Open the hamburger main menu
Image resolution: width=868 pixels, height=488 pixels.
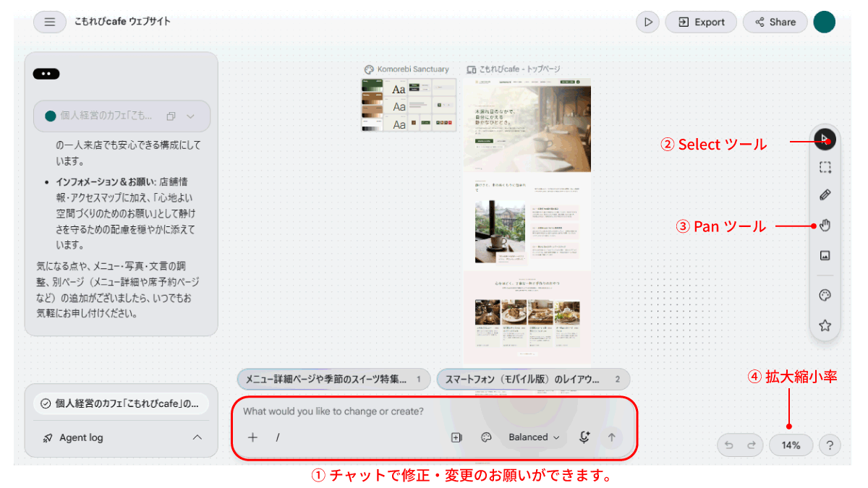tap(50, 22)
